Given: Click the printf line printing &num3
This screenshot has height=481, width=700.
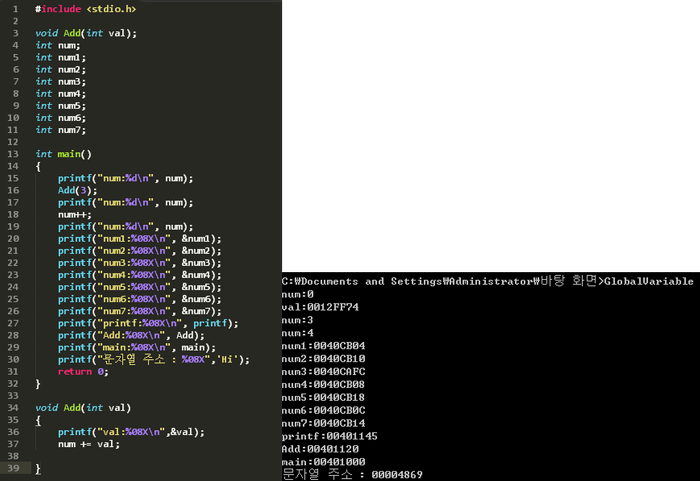Looking at the screenshot, I should point(139,263).
